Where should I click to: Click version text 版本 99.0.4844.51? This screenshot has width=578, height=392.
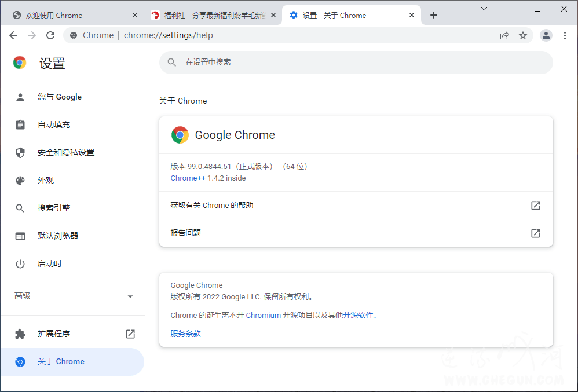click(x=201, y=167)
